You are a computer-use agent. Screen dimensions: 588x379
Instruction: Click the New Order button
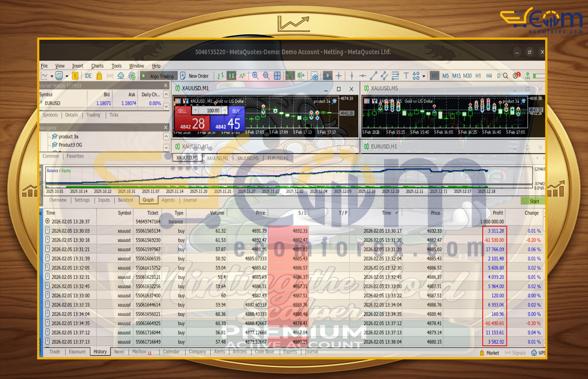point(195,76)
